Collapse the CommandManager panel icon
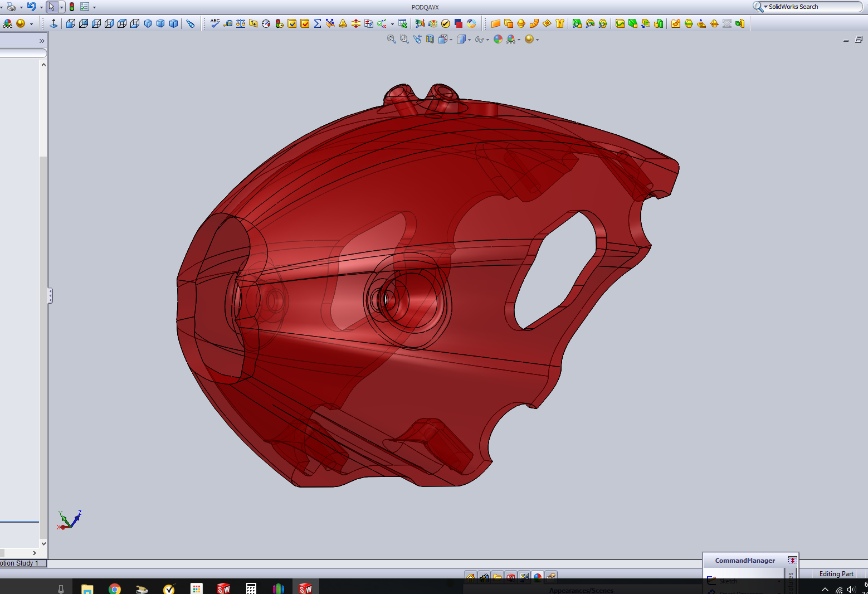 (x=792, y=560)
